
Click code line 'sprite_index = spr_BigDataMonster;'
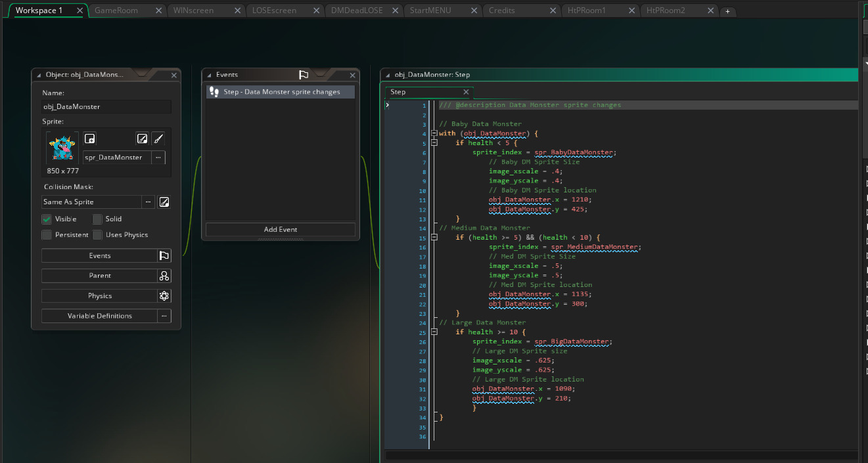coord(542,342)
